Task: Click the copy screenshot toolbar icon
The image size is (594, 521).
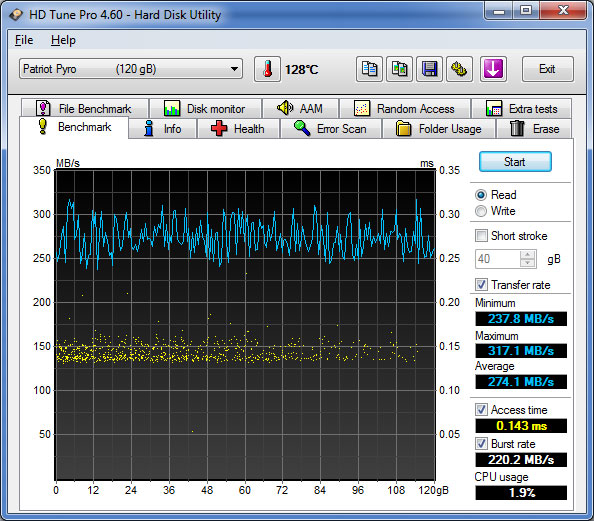Action: click(x=399, y=69)
